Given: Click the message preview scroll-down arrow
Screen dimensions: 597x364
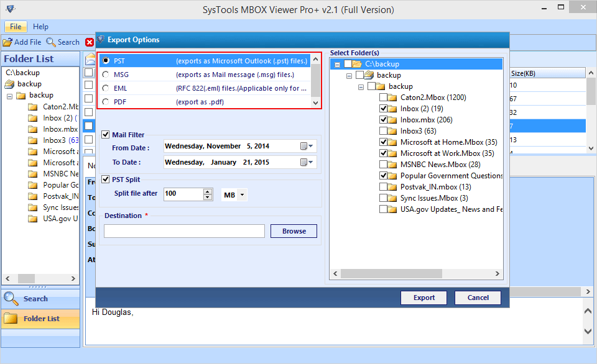Looking at the screenshot, I should pyautogui.click(x=588, y=331).
